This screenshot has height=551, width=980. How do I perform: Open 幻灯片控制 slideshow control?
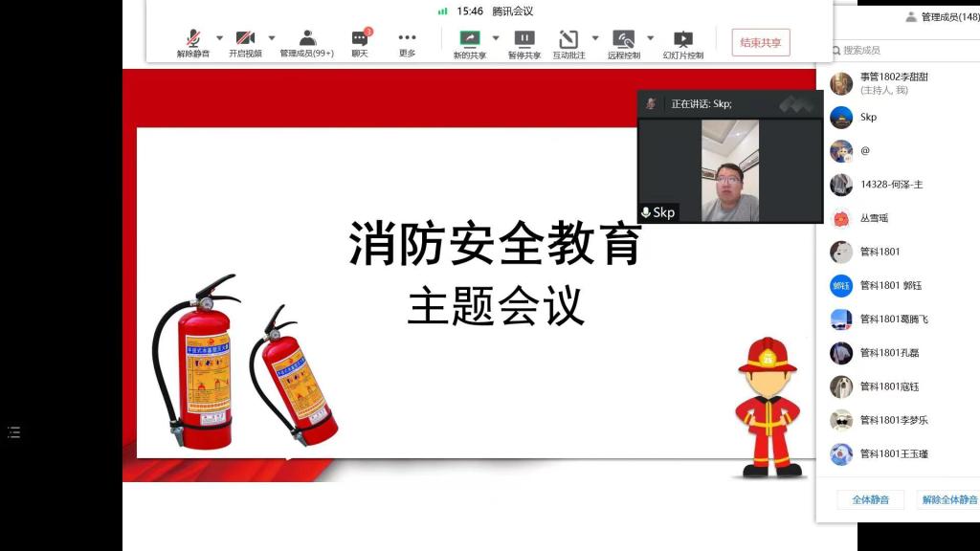point(683,39)
